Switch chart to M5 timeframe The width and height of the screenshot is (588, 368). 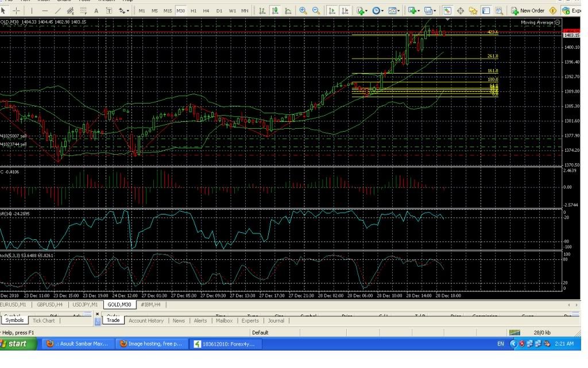(x=154, y=11)
